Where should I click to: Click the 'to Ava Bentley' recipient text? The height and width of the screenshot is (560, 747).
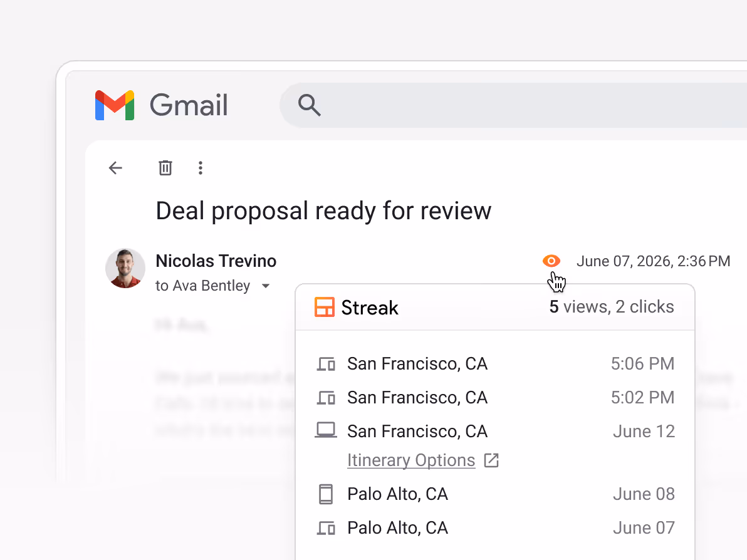[202, 286]
